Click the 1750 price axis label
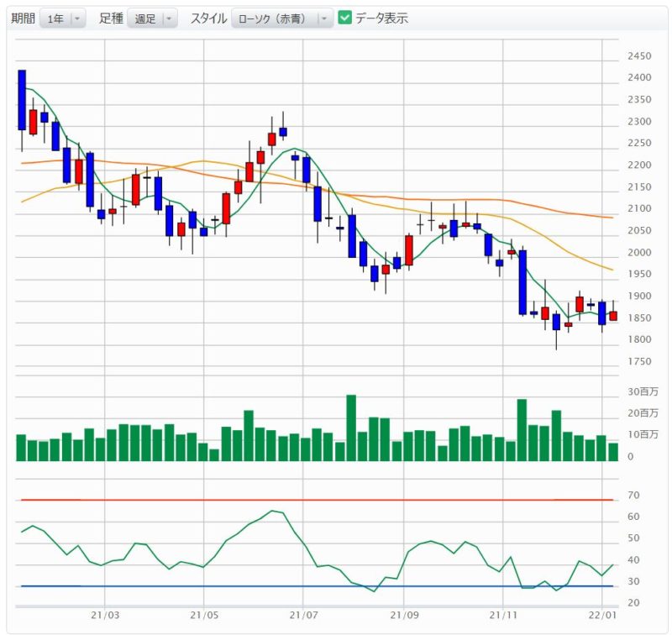The height and width of the screenshot is (635, 672). pos(639,362)
